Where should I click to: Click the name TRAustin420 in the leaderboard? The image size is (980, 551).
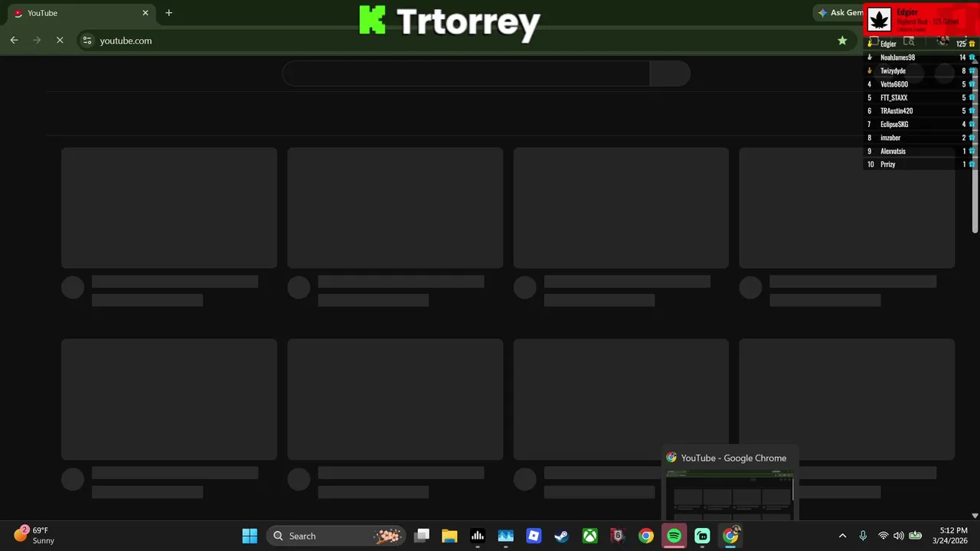tap(897, 111)
